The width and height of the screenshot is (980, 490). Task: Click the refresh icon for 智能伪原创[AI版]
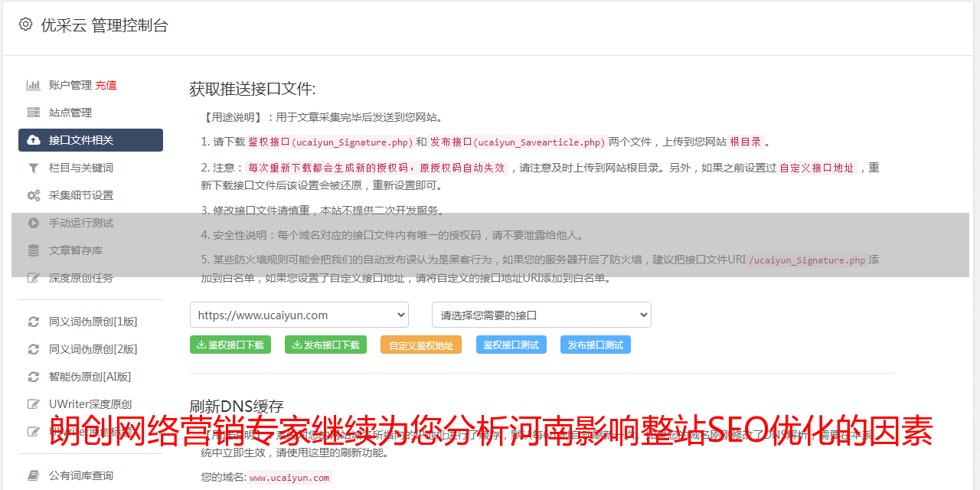34,377
